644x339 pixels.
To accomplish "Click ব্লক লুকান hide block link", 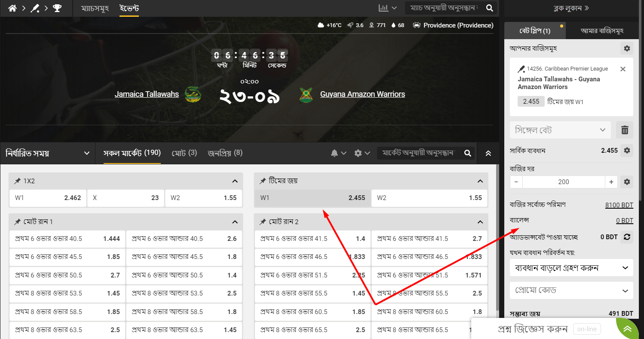I will pos(571,8).
